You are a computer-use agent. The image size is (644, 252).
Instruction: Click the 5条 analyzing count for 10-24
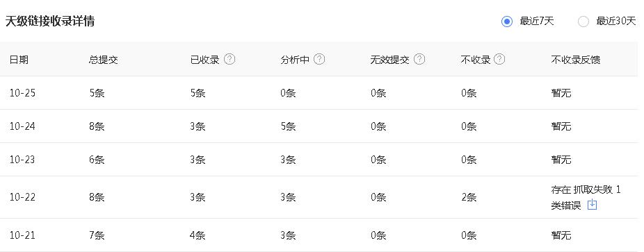point(288,126)
